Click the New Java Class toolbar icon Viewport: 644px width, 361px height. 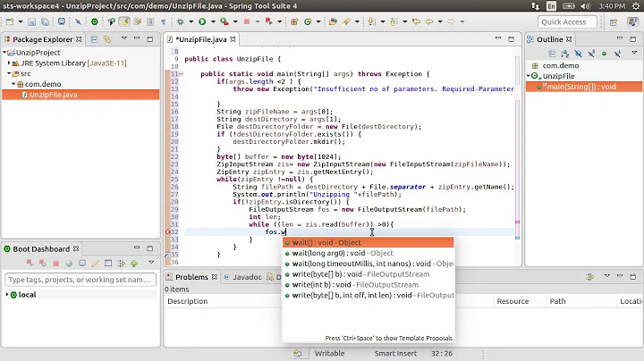[308, 21]
